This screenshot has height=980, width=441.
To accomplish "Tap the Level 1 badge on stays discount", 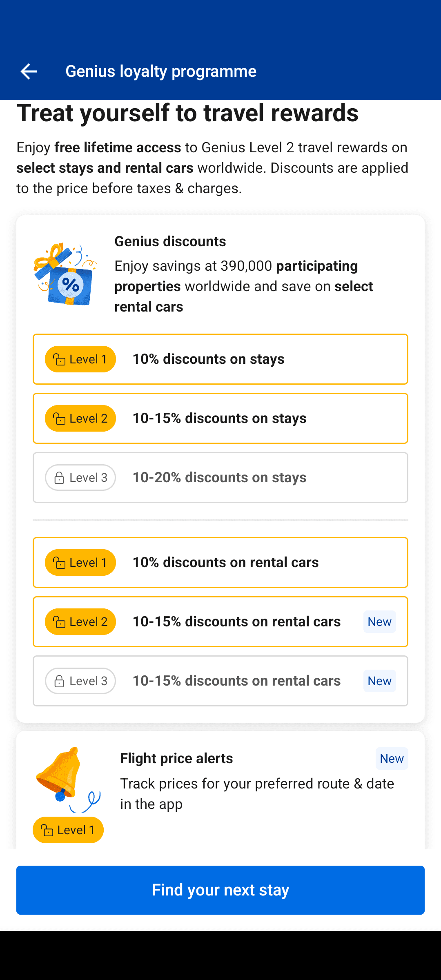I will pos(80,359).
